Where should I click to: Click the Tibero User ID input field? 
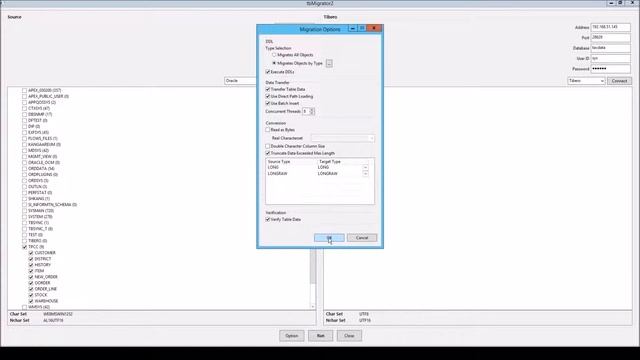(x=610, y=58)
